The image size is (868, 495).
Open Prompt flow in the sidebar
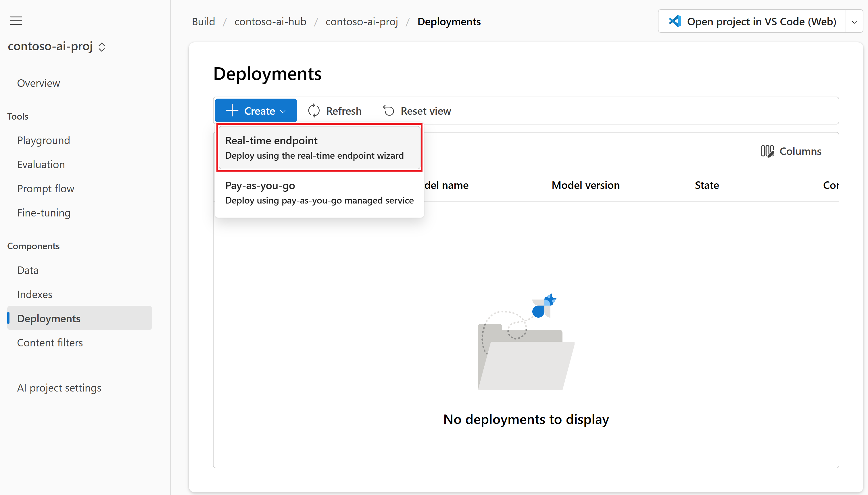[x=45, y=189]
